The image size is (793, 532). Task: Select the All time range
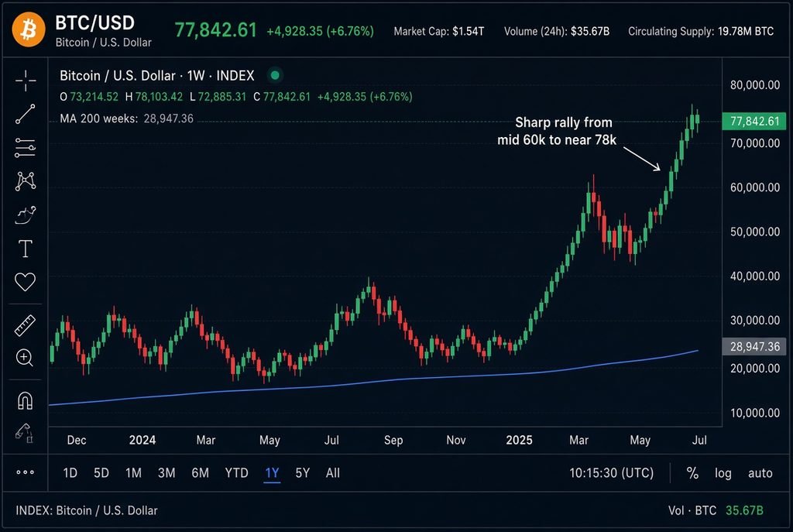pos(333,473)
